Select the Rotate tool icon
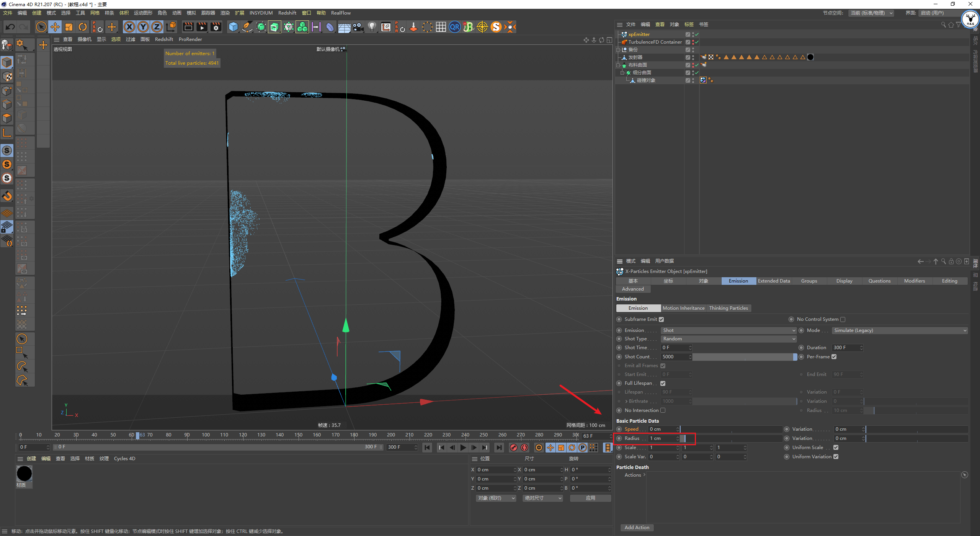This screenshot has width=980, height=536. click(x=83, y=27)
